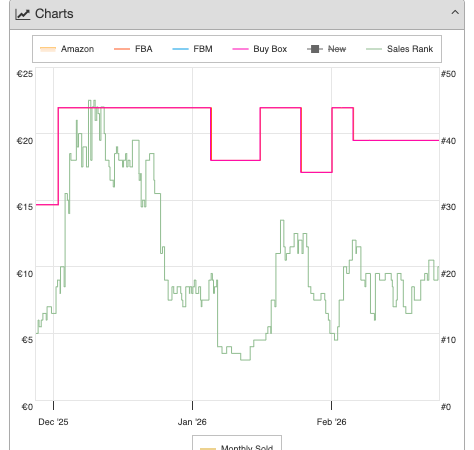
Task: Click the €20 price axis label
Action: (25, 141)
